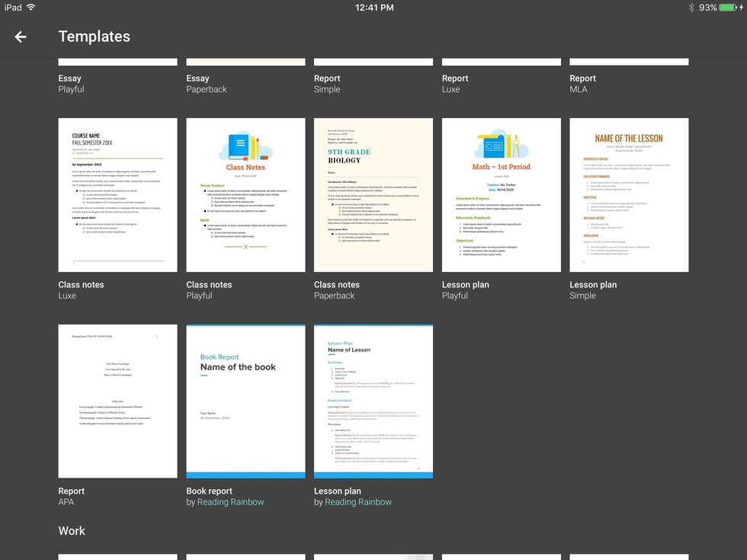Tap the clock showing 12:41 PM
This screenshot has width=747, height=560.
pos(373,7)
